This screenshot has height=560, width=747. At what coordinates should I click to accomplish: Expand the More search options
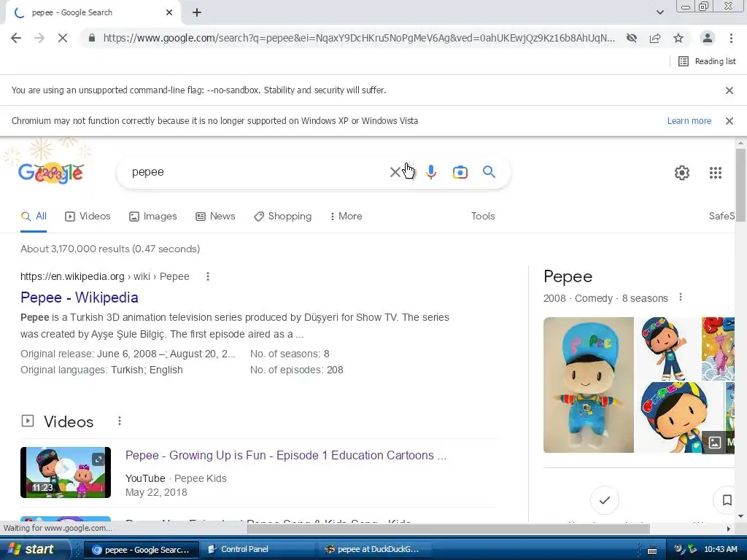click(x=346, y=216)
